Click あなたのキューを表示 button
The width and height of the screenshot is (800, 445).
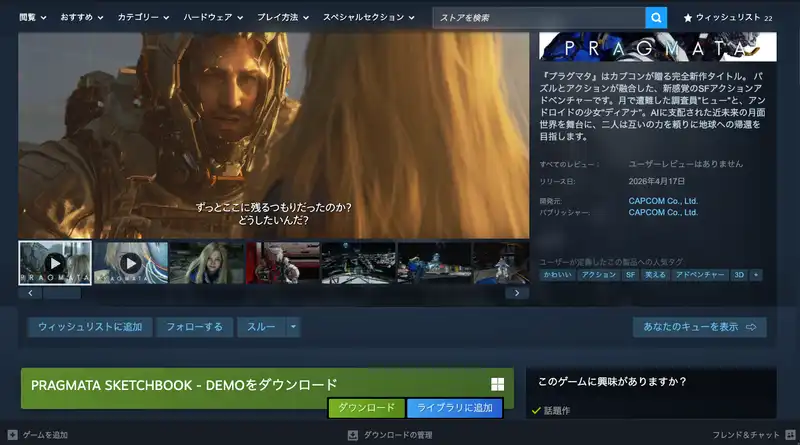(699, 327)
